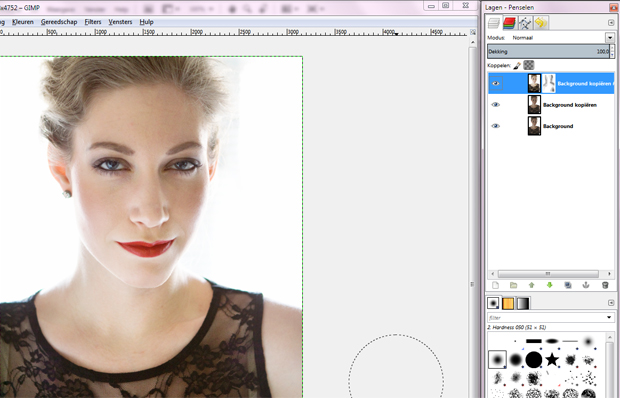The image size is (620, 398).
Task: Open the Paths tab icon
Action: (525, 23)
